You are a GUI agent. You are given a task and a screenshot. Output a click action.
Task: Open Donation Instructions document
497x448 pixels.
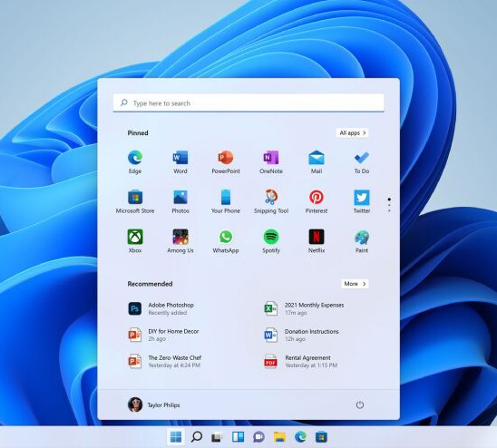click(x=301, y=335)
